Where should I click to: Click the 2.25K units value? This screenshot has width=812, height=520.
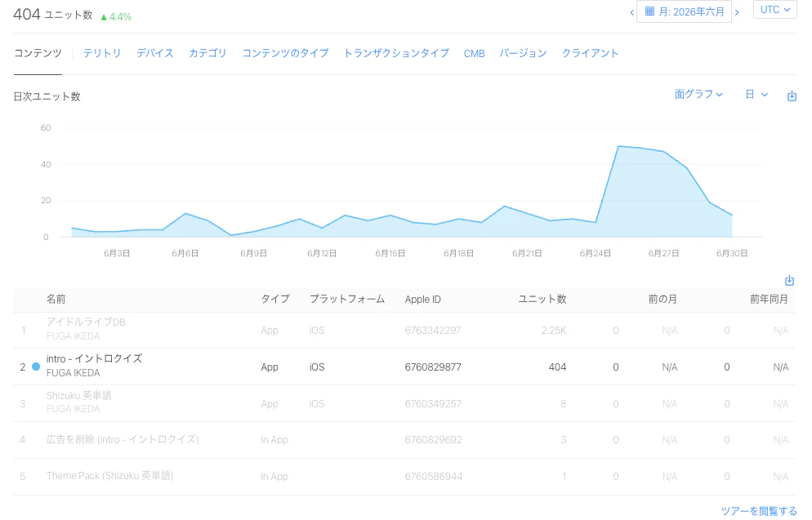point(554,330)
